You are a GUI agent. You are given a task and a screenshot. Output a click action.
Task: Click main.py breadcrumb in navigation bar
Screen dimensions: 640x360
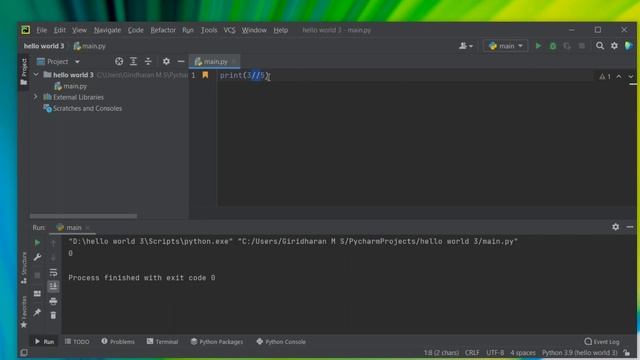pos(89,46)
